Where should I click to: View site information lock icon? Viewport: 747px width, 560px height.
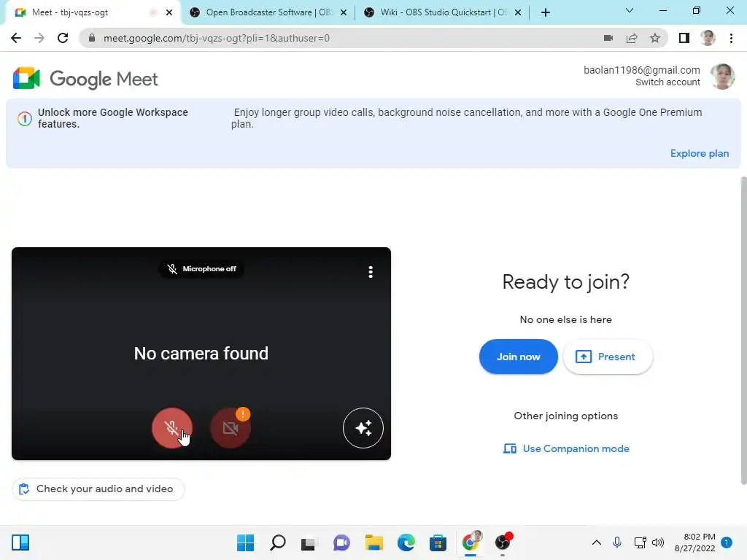click(92, 38)
